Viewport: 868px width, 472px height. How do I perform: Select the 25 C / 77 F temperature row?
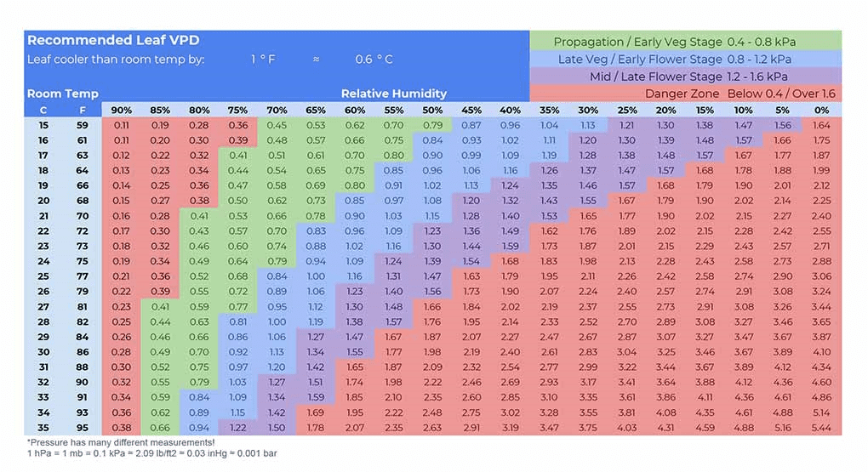[433, 276]
